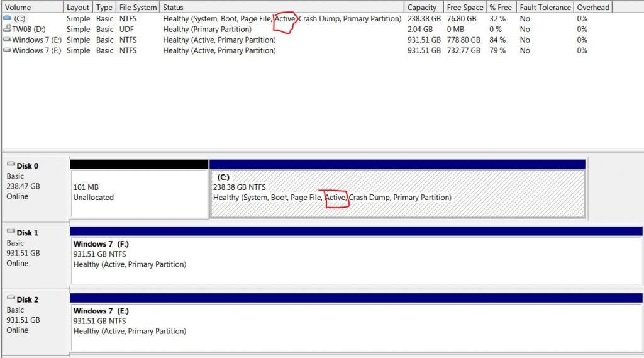Click the Disk 1 drive icon
Screen dimensions: 644x358
pos(11,232)
